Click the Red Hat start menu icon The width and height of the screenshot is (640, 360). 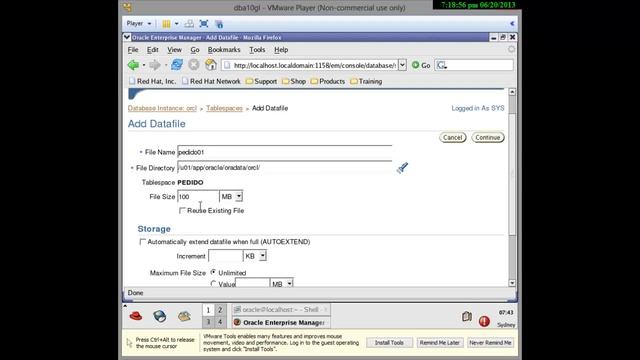[136, 316]
